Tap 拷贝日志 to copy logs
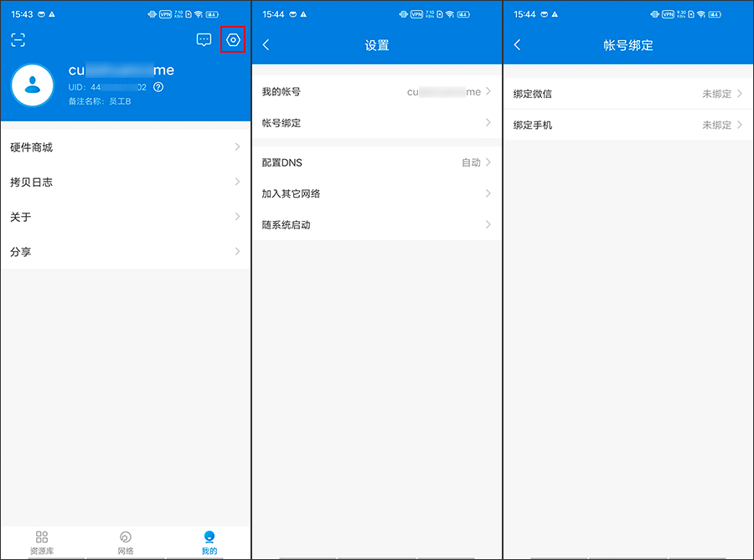The height and width of the screenshot is (560, 754). pyautogui.click(x=125, y=182)
